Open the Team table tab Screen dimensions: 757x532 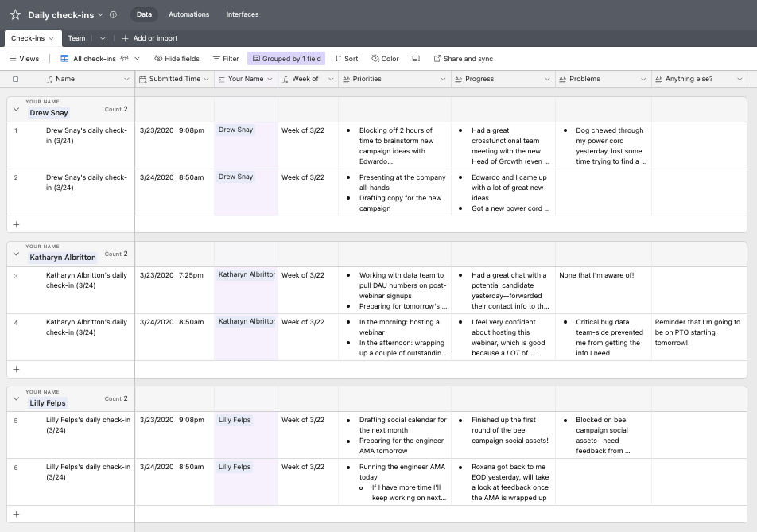pos(76,38)
